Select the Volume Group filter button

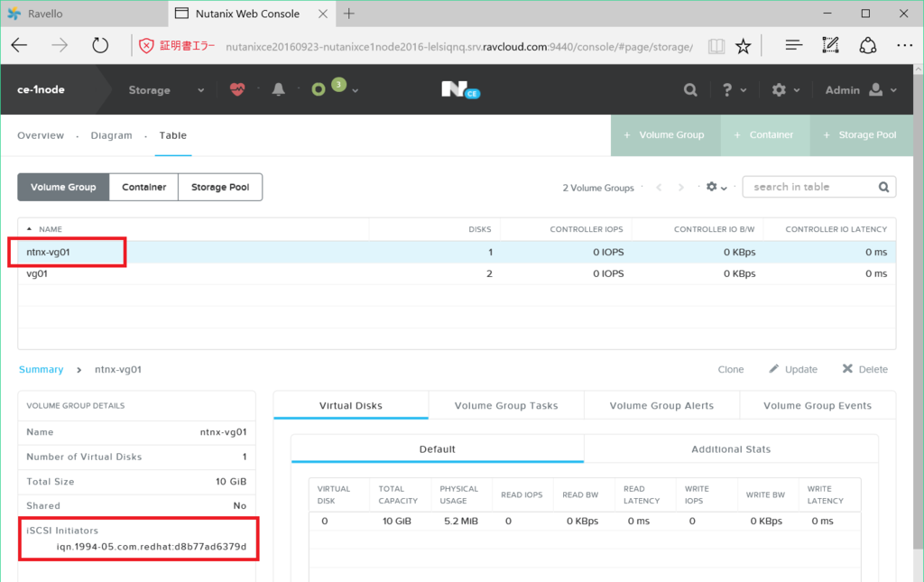(63, 187)
